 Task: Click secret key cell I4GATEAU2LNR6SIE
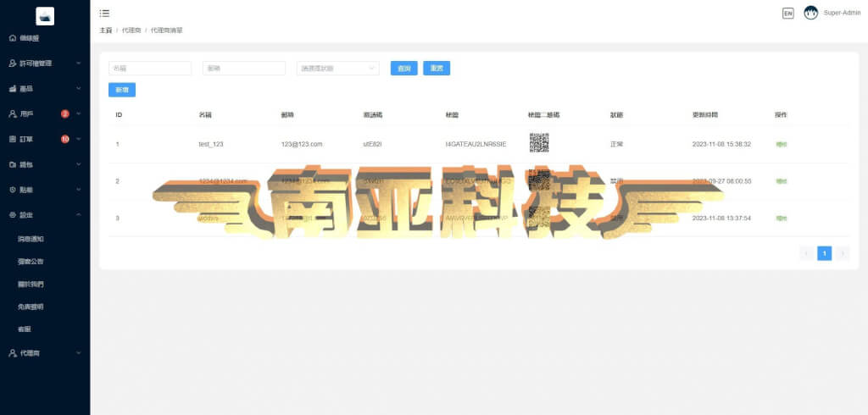tap(476, 144)
